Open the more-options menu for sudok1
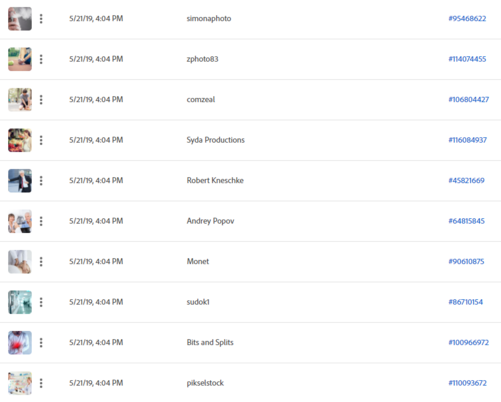 pyautogui.click(x=41, y=302)
